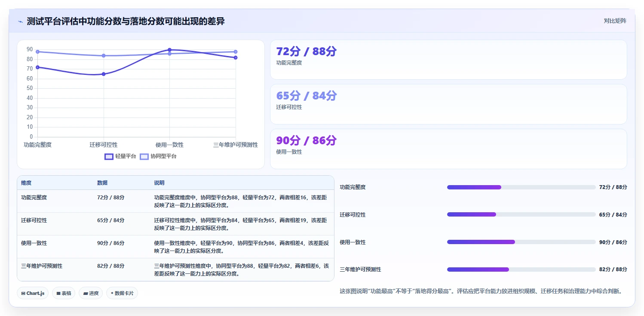
Task: Click the 迁移可控性 table row label
Action: [34, 220]
